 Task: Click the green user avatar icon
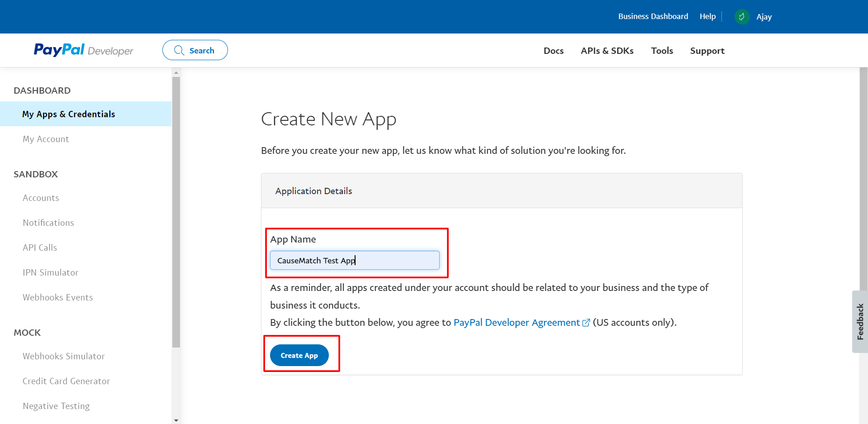coord(742,17)
